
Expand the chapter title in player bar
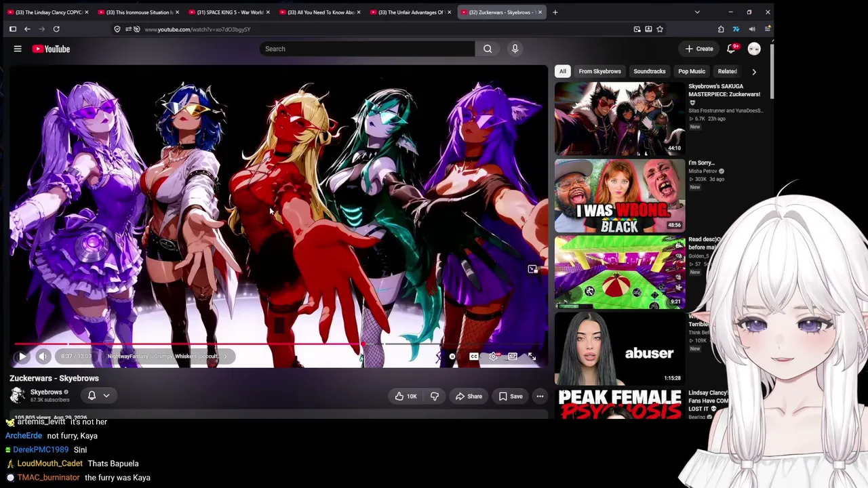click(x=167, y=357)
